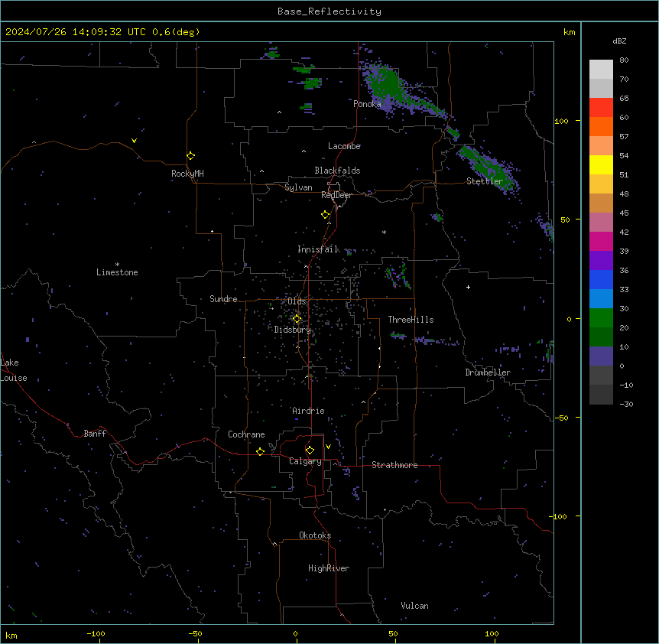Click the Airdrie city label
The height and width of the screenshot is (644, 659).
[x=308, y=411]
